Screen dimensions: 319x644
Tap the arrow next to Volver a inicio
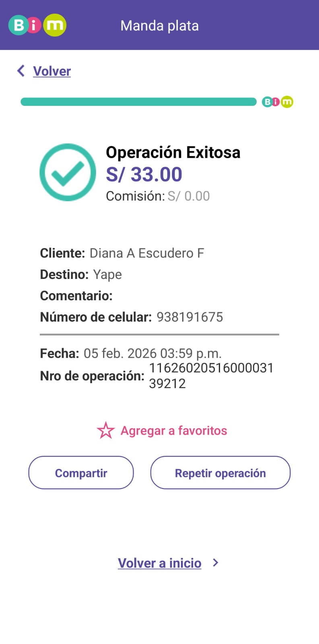pyautogui.click(x=216, y=563)
